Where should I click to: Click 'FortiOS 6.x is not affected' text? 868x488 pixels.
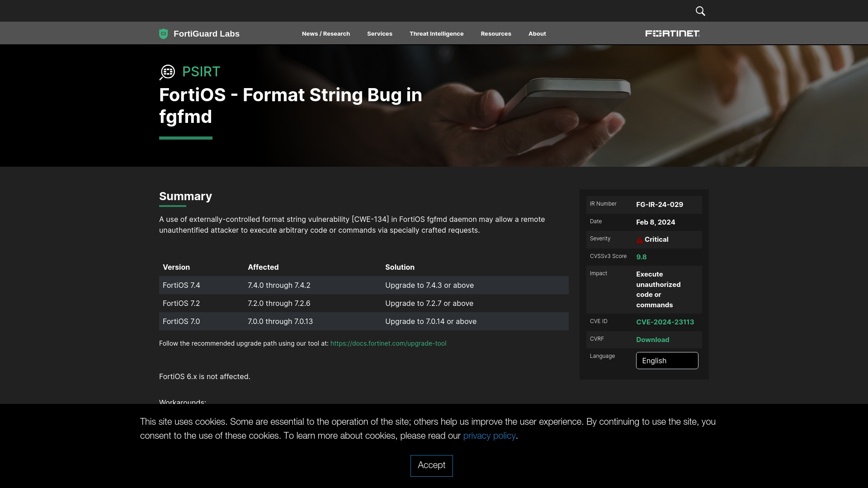(x=205, y=377)
